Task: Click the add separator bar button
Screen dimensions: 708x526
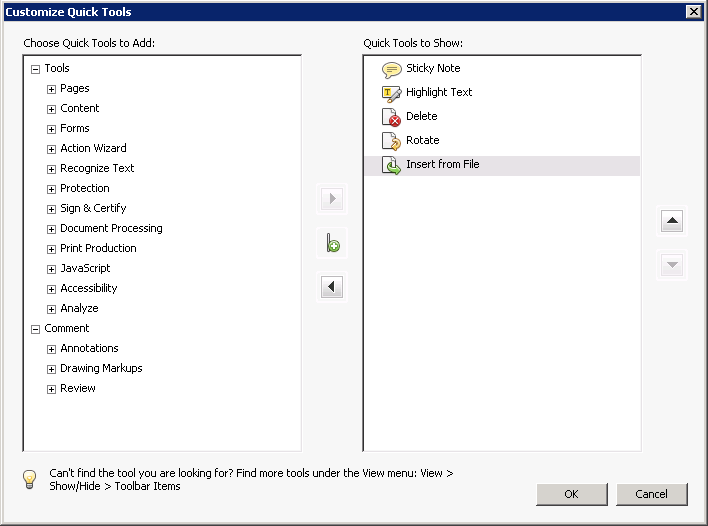Action: coord(333,243)
